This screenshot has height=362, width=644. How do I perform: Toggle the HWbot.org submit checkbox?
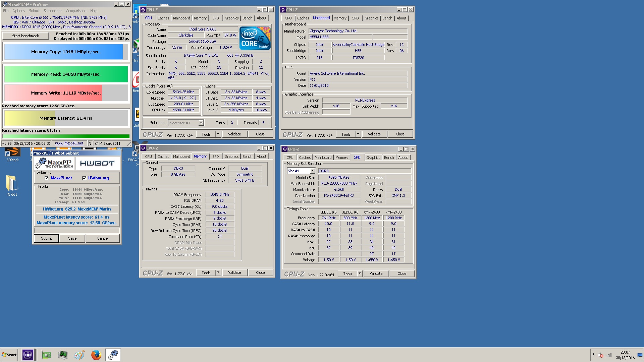coord(84,178)
